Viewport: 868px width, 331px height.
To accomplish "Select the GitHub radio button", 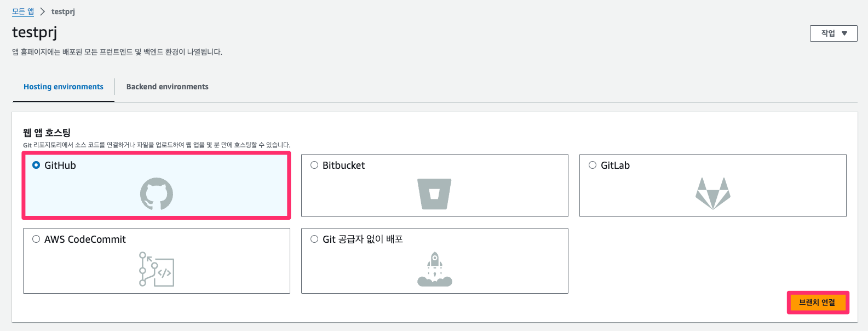I will click(x=36, y=165).
